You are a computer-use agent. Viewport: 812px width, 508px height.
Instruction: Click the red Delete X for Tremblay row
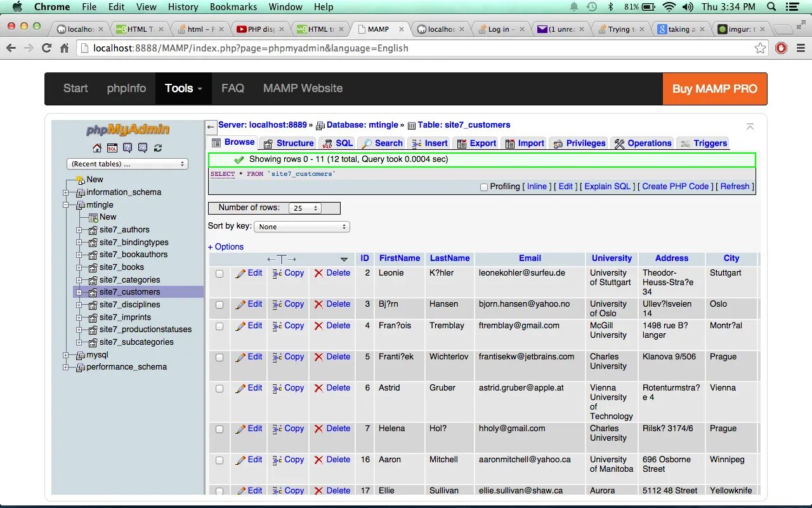click(318, 326)
